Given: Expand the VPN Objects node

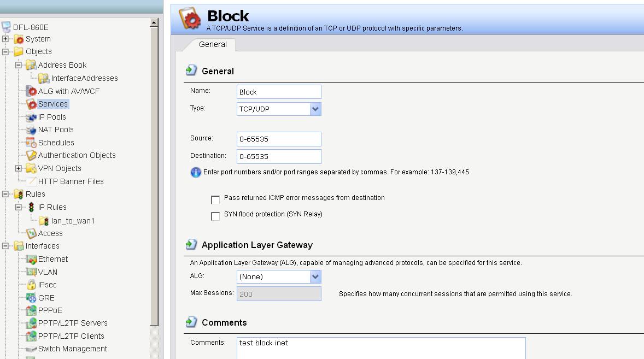Looking at the screenshot, I should [x=19, y=168].
